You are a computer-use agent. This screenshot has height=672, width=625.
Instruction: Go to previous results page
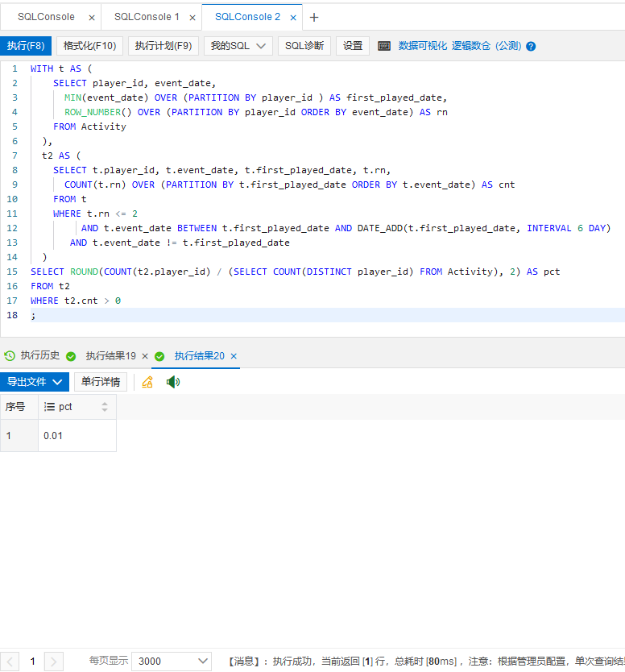[10, 662]
